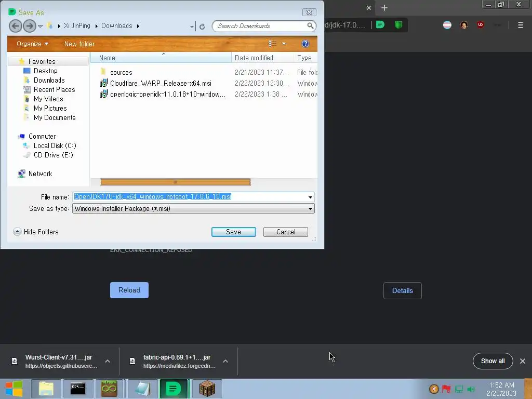Click the Back arrow in Save As dialog
This screenshot has width=532, height=399.
tap(15, 26)
